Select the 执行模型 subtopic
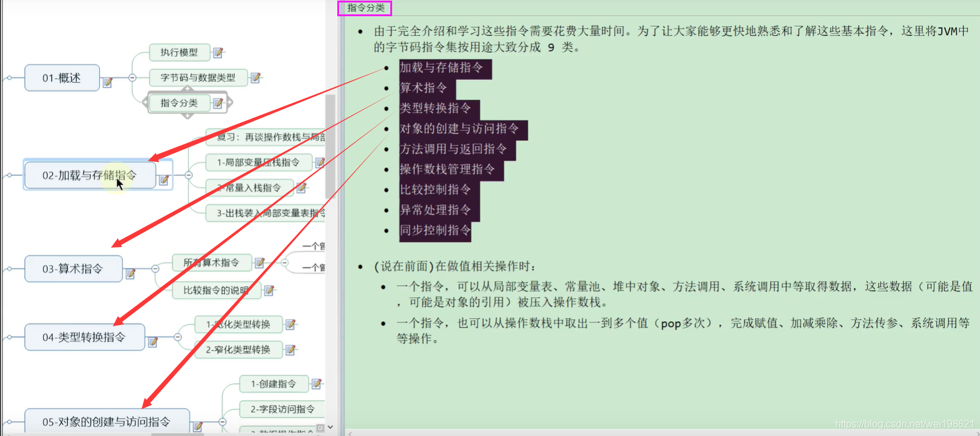The image size is (980, 436). tap(179, 52)
